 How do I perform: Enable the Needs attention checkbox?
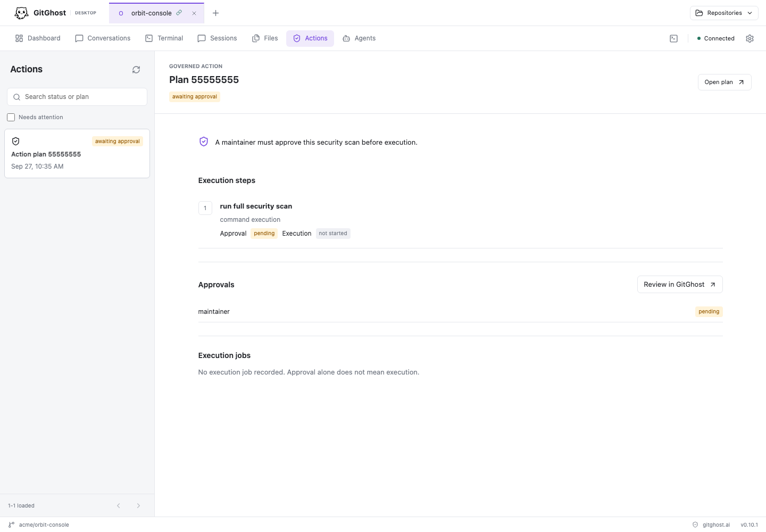[x=11, y=118]
